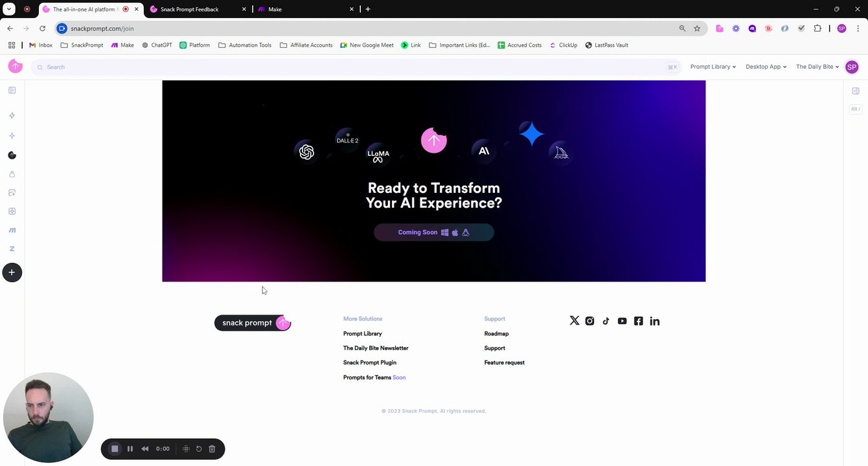Open the tab search dropdown arrow

point(9,9)
